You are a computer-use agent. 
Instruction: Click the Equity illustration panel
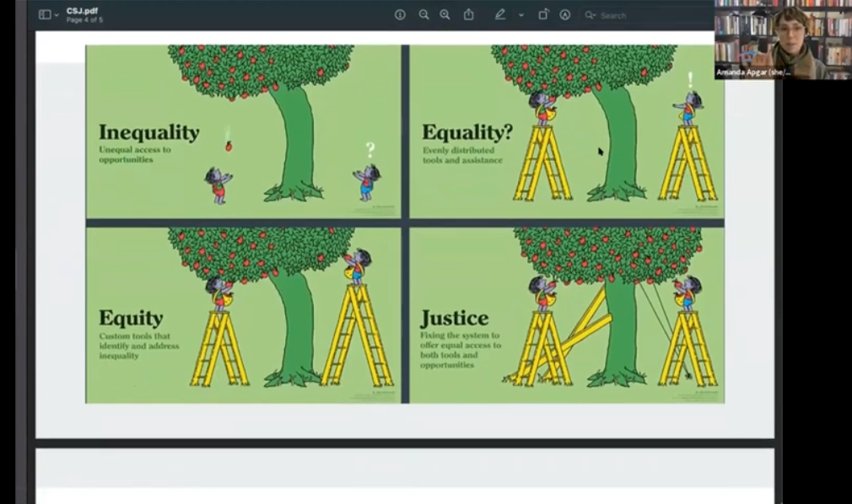point(243,314)
